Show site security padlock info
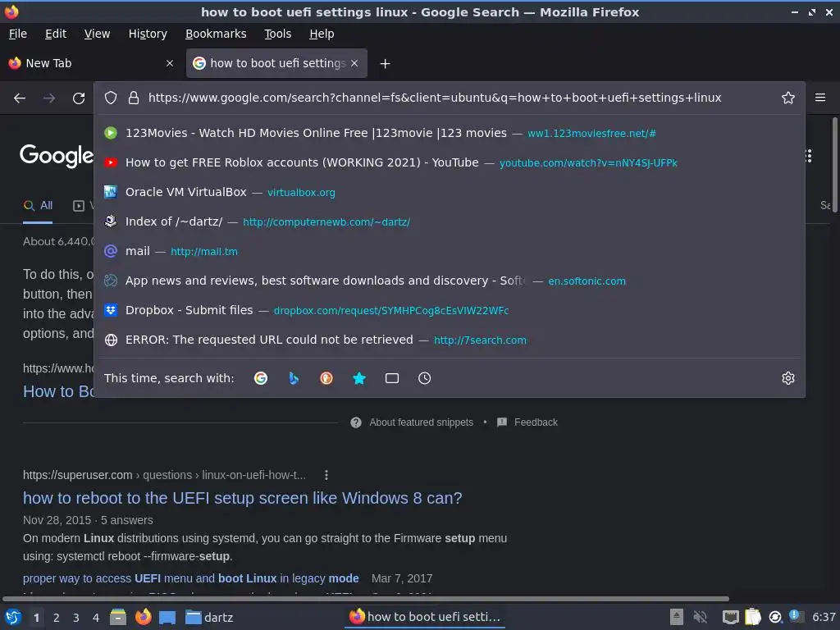The image size is (840, 630). pos(134,98)
